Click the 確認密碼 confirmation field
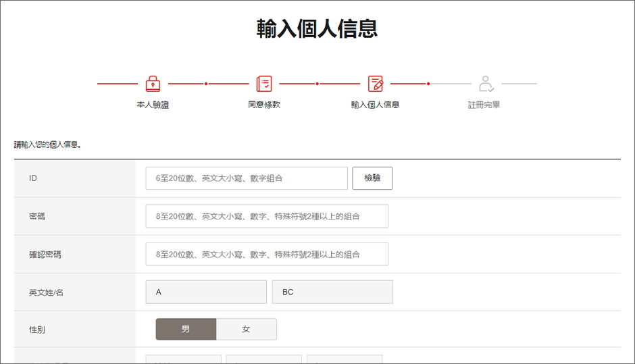Screen dimensions: 635x364 (267, 255)
